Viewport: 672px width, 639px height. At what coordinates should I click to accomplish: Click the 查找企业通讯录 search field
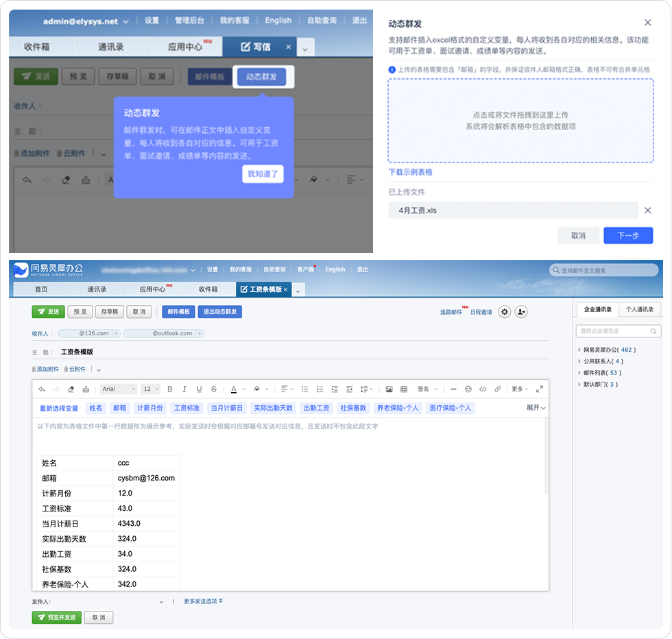coord(614,330)
